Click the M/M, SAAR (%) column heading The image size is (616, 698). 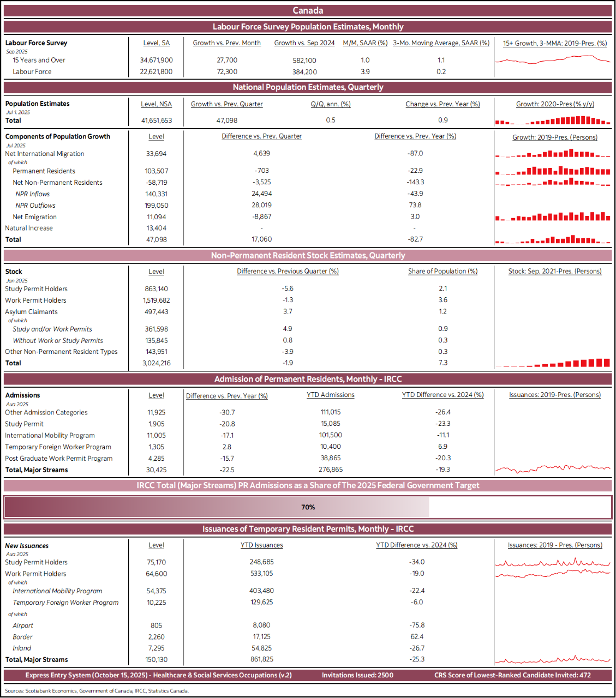coord(365,43)
